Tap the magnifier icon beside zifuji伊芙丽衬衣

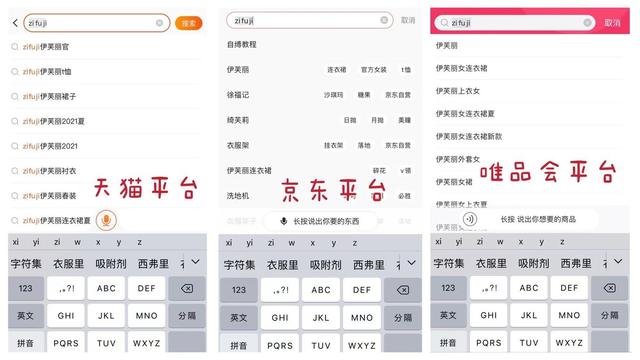coord(15,171)
